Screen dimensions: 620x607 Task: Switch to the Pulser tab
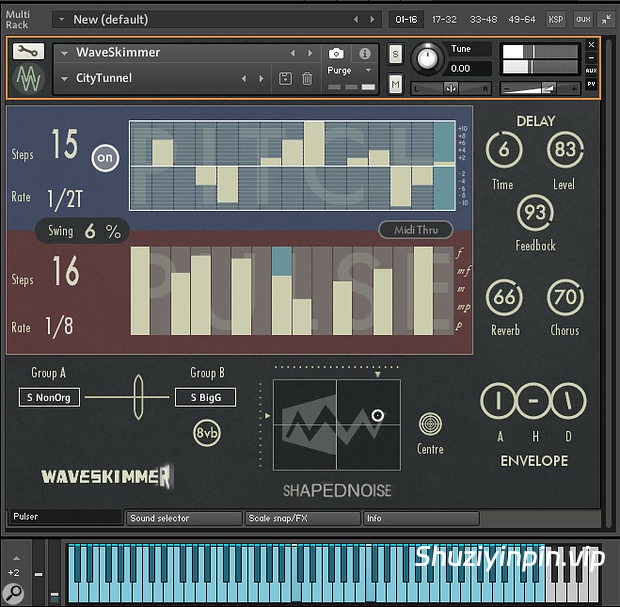click(x=65, y=517)
